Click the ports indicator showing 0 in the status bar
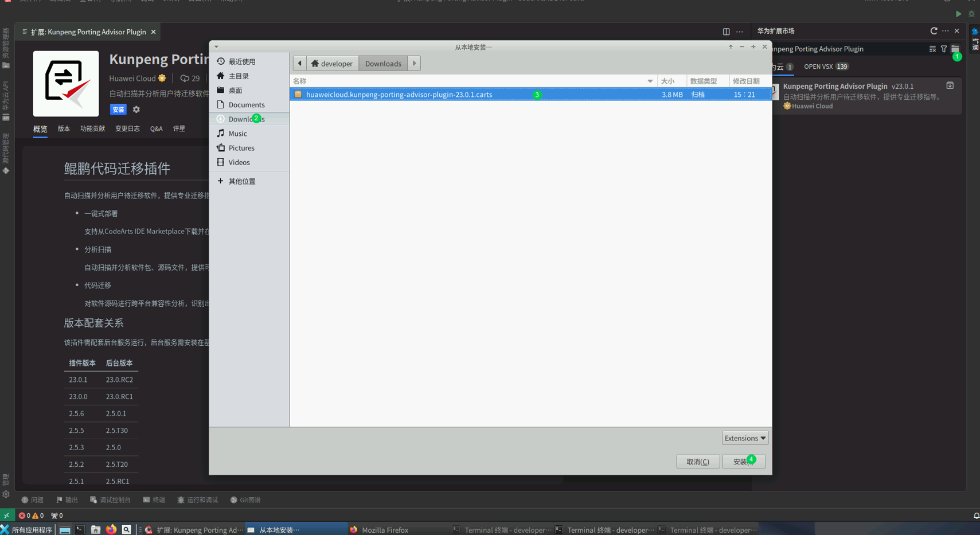This screenshot has height=535, width=980. (57, 516)
